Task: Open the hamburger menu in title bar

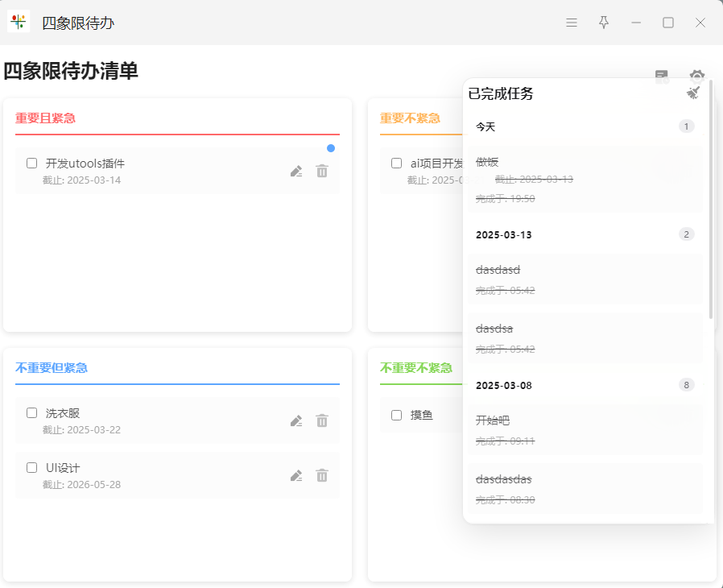Action: pos(572,23)
